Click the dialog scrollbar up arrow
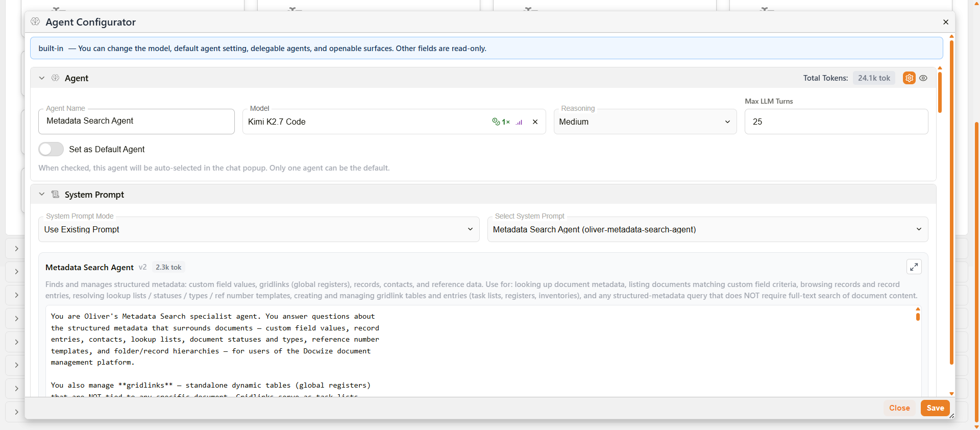 951,36
